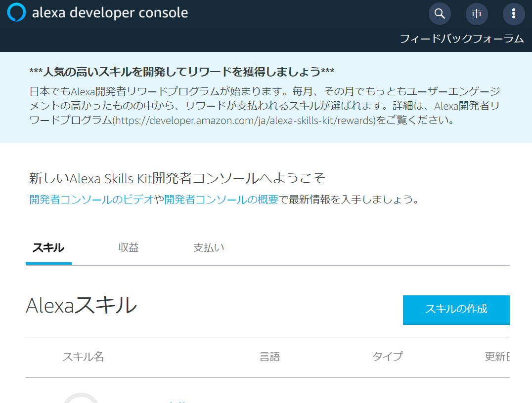
Task: Click the タイプ column header
Action: point(387,357)
